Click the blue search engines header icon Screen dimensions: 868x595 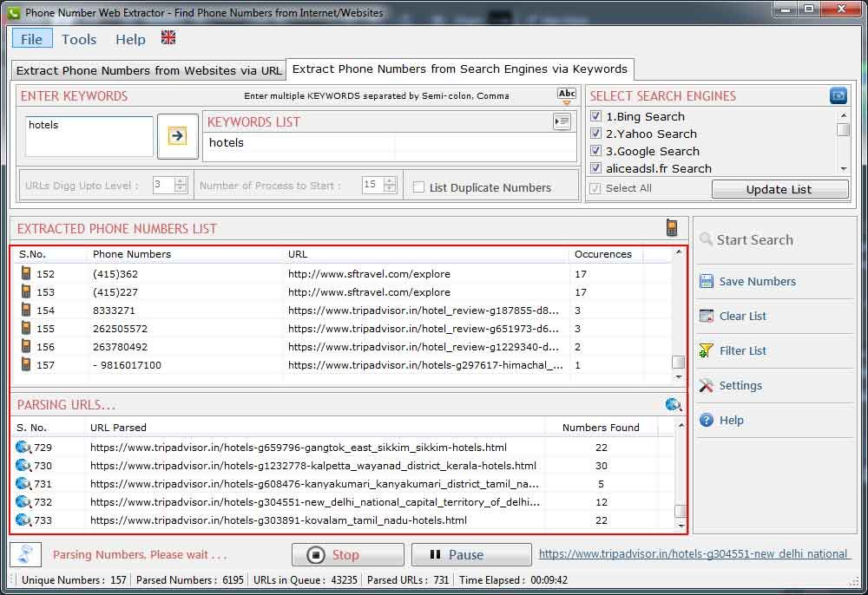pos(838,95)
